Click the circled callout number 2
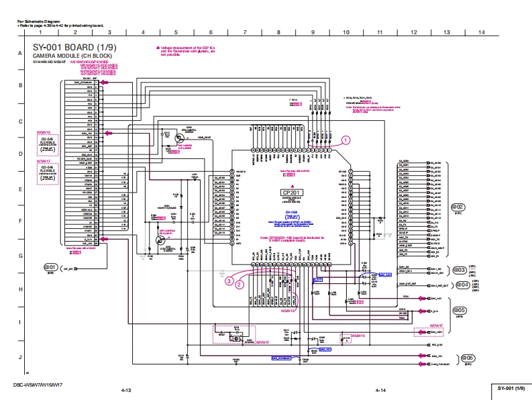The image size is (532, 400). [x=240, y=285]
